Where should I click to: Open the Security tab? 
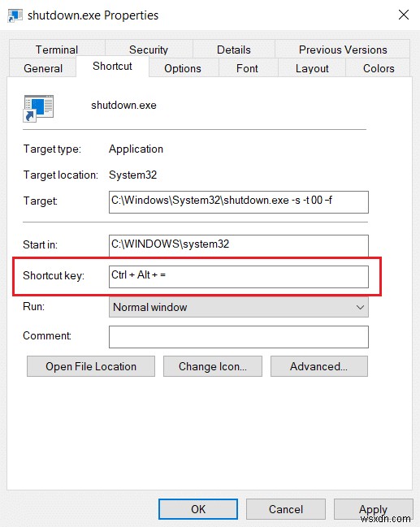tap(149, 50)
